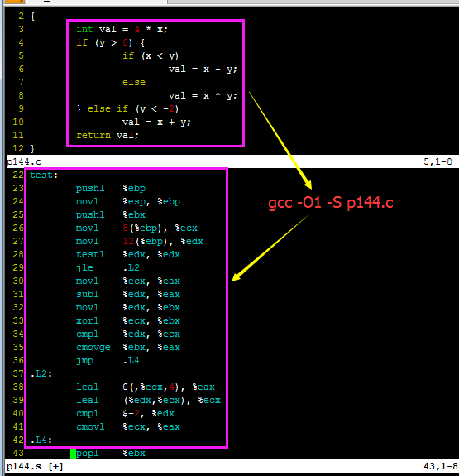Click the 'movl %ecx, %eax' instruction

pyautogui.click(x=127, y=281)
